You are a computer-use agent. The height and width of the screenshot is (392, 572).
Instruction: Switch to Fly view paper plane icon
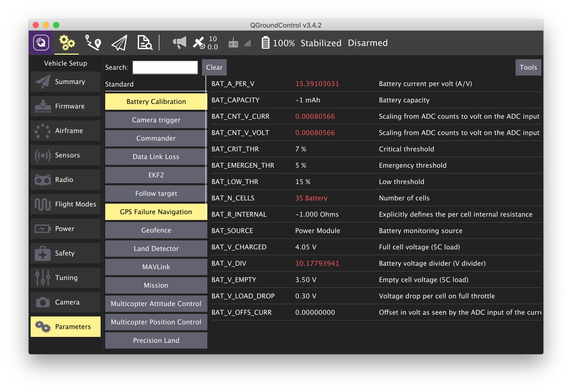click(119, 43)
